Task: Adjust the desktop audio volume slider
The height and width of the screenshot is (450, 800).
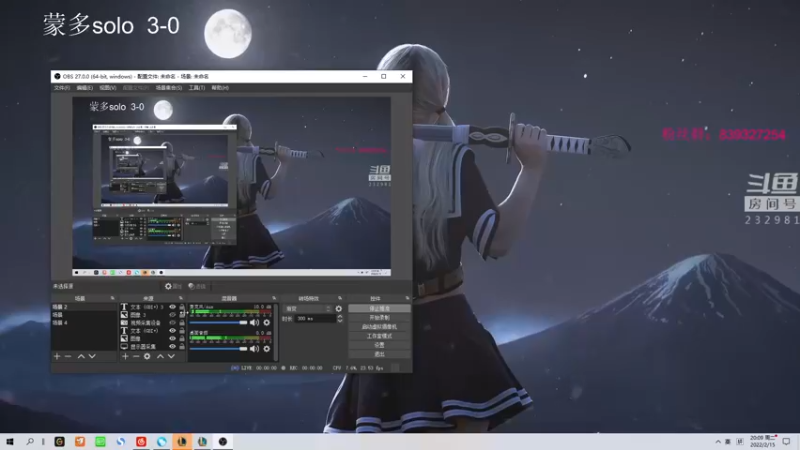Action: (218, 348)
